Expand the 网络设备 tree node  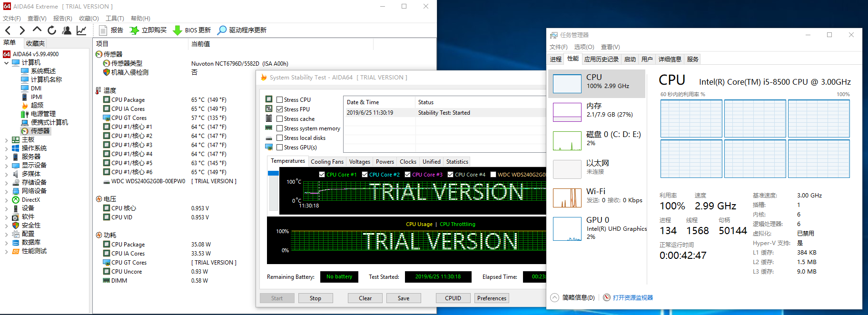click(6, 191)
